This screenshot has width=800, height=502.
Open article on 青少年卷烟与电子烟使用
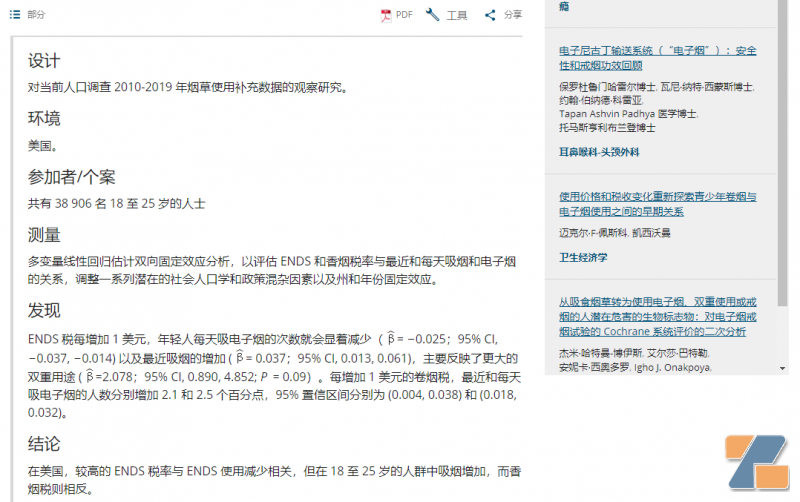658,204
